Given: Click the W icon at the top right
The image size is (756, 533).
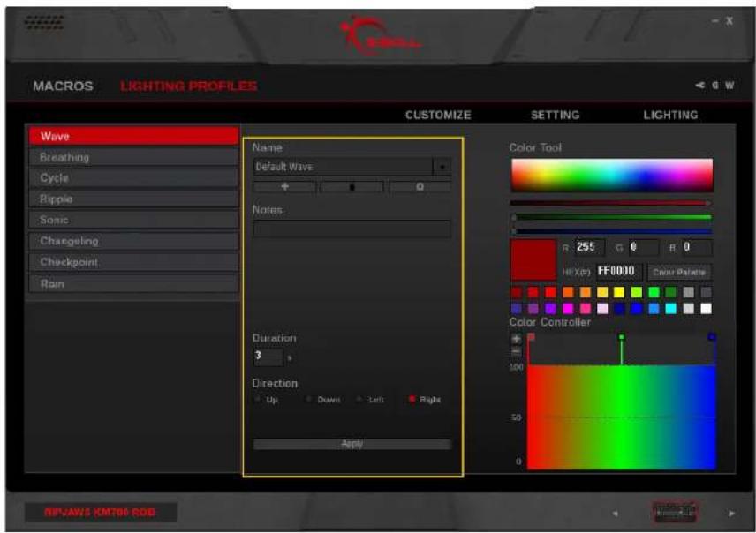Looking at the screenshot, I should (x=730, y=86).
